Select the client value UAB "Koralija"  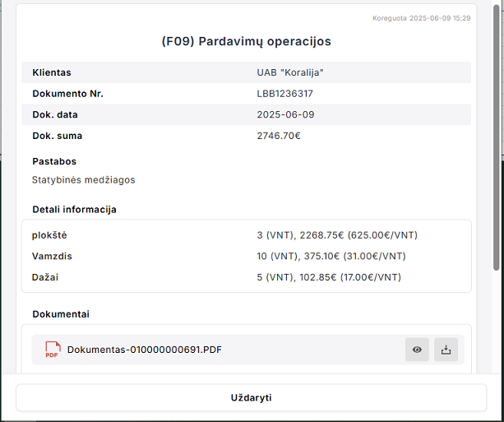coord(290,72)
